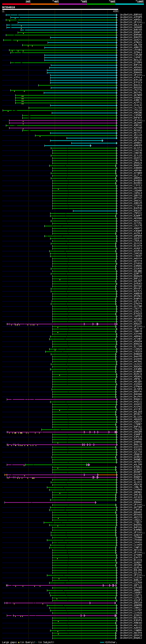This screenshot has width=146, height=644.
Task: Select hit label UniRef100_B9HAA2
Action: 131,502
